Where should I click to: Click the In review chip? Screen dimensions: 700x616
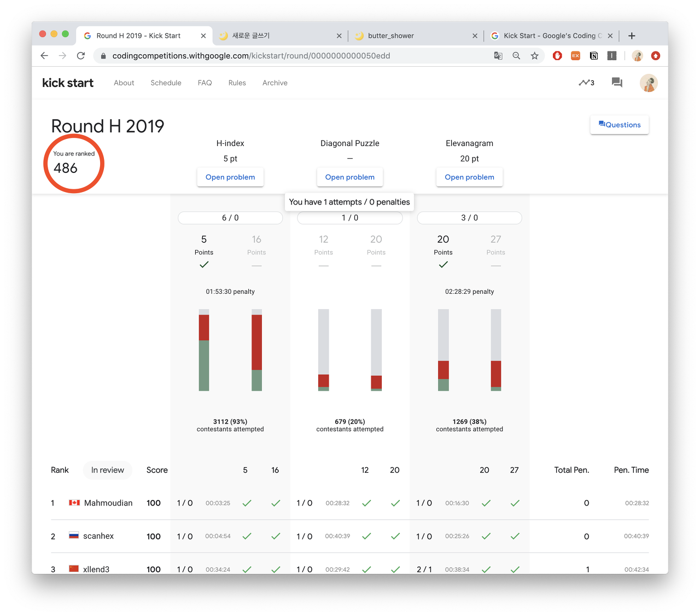pos(108,470)
